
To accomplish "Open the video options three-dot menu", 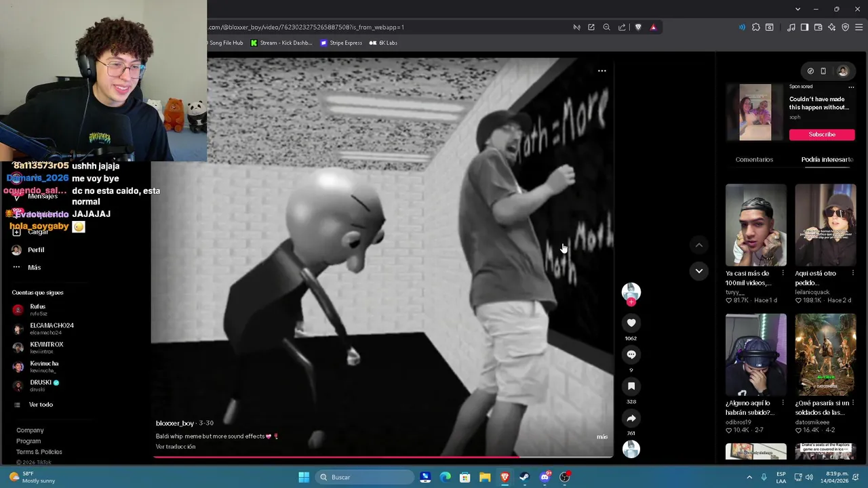I will click(601, 70).
